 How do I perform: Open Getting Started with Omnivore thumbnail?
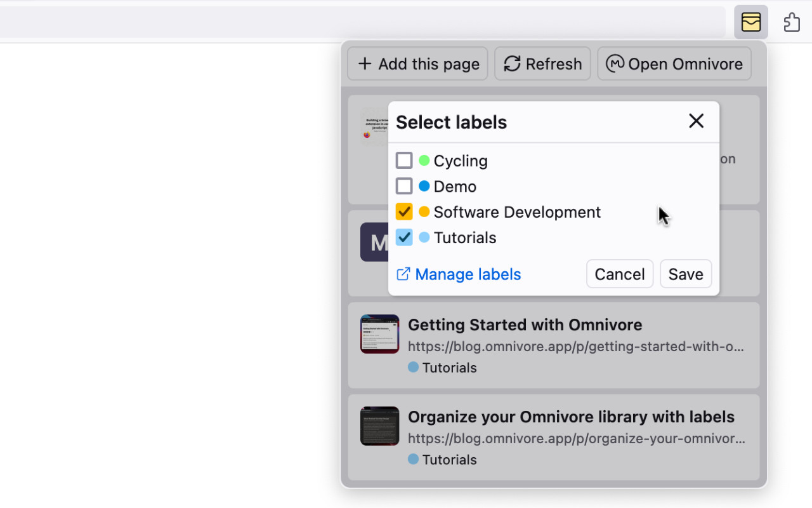point(379,334)
